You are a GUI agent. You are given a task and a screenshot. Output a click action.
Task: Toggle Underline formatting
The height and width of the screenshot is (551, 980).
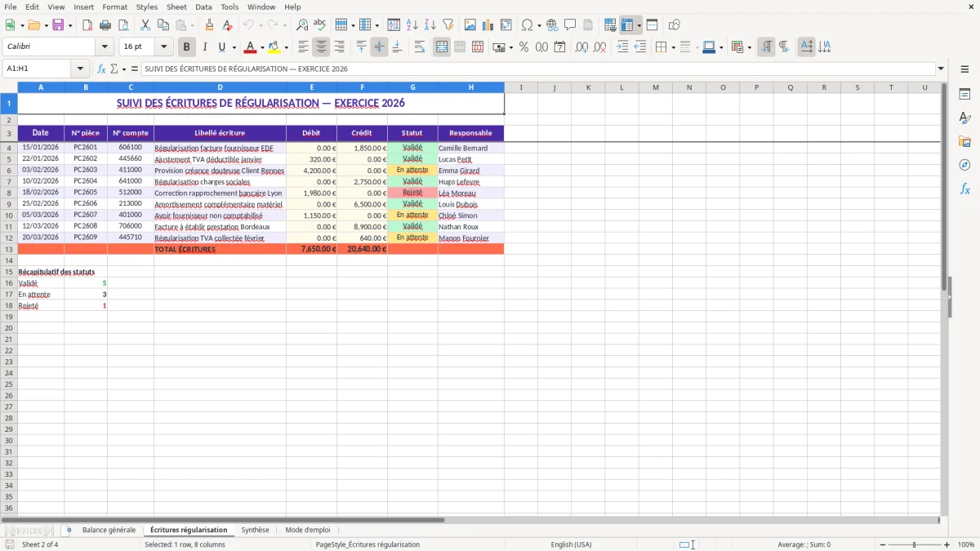221,47
